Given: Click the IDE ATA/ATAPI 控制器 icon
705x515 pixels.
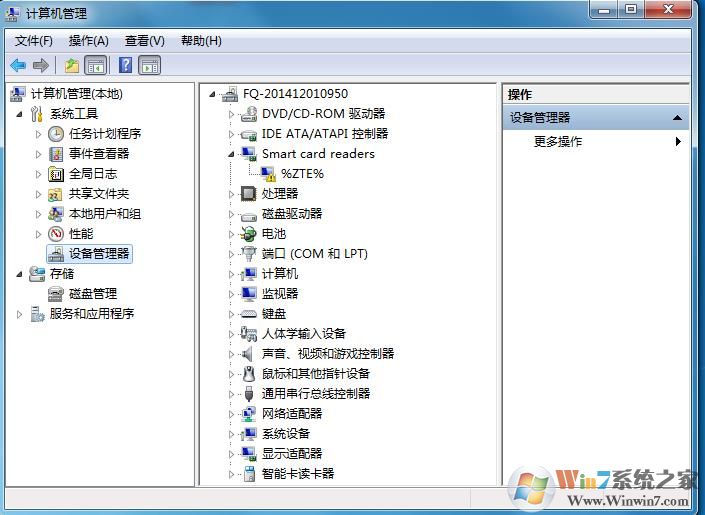Looking at the screenshot, I should (x=249, y=134).
